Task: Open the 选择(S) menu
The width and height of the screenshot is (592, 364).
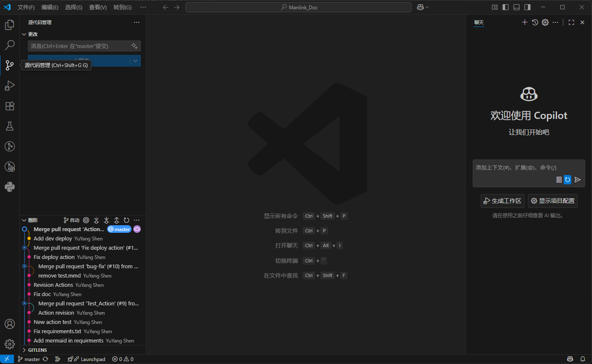Action: pyautogui.click(x=74, y=7)
